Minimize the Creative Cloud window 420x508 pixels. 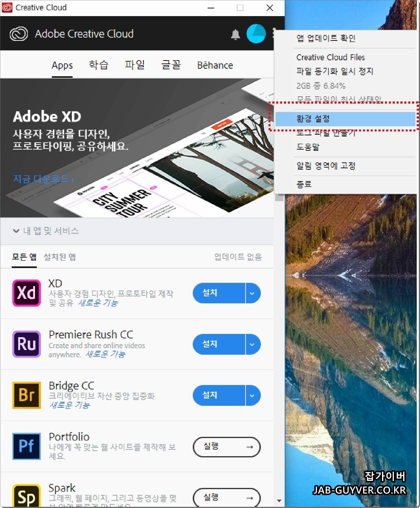[211, 8]
